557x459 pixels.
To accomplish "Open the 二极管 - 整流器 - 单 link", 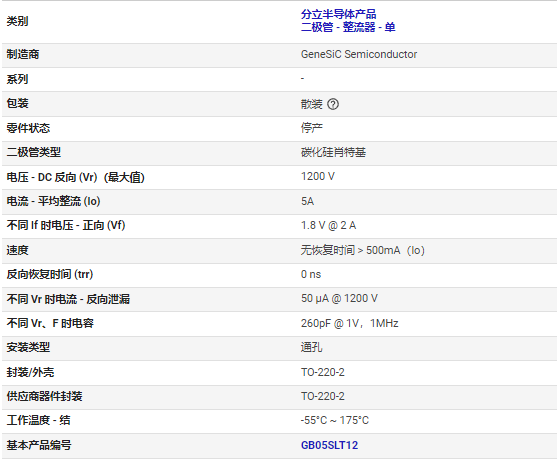I will [348, 27].
